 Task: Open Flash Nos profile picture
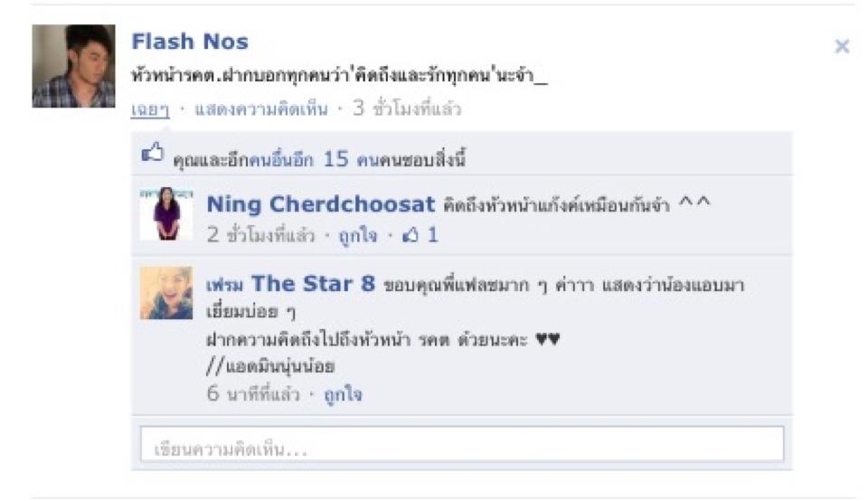click(x=73, y=66)
